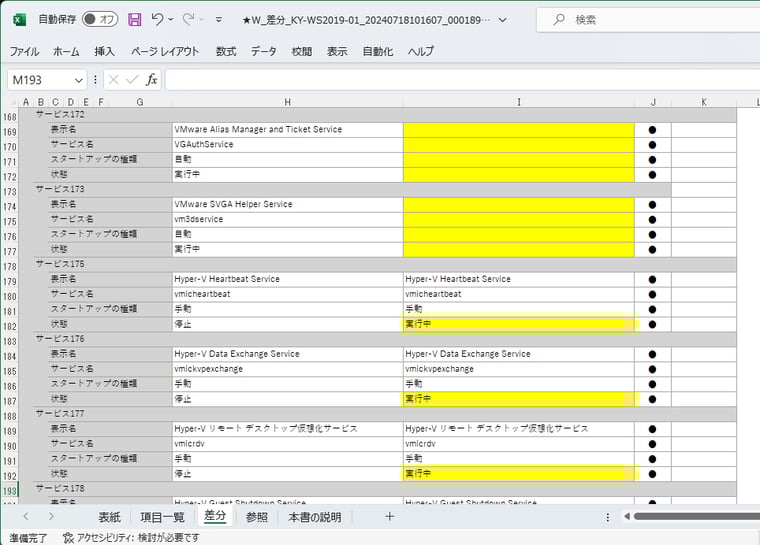This screenshot has width=760, height=545.
Task: Click 'Hyper-V Heartbeat Service' in column H
Action: click(x=287, y=279)
